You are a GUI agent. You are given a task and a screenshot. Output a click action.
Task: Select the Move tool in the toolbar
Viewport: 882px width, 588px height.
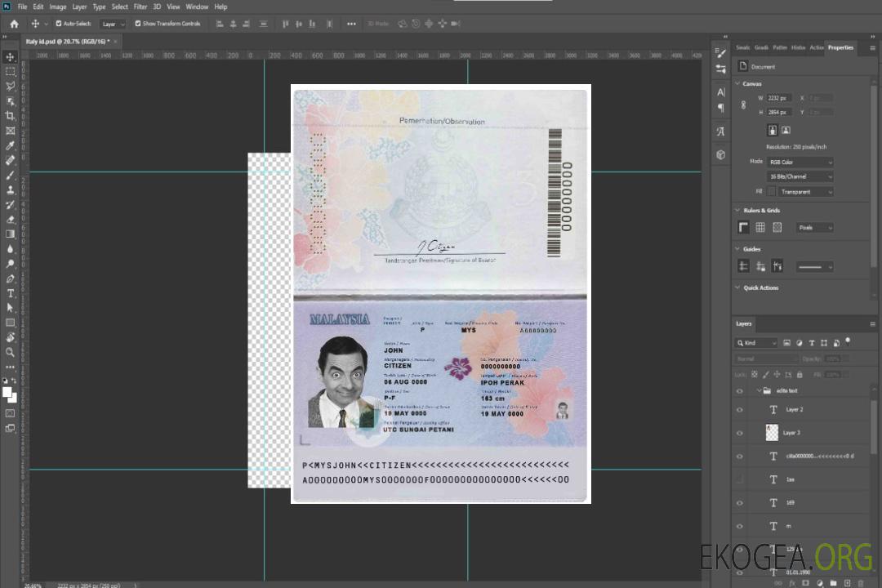10,57
